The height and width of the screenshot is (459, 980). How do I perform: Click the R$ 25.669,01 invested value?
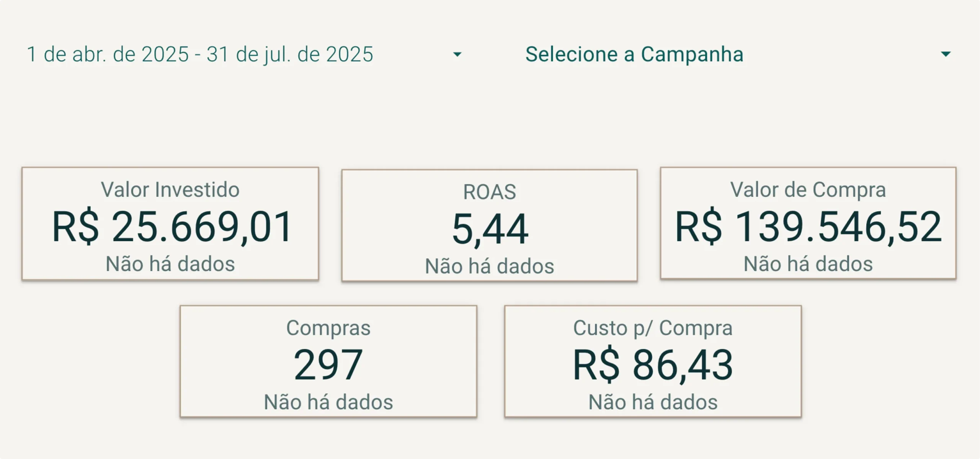click(x=172, y=227)
